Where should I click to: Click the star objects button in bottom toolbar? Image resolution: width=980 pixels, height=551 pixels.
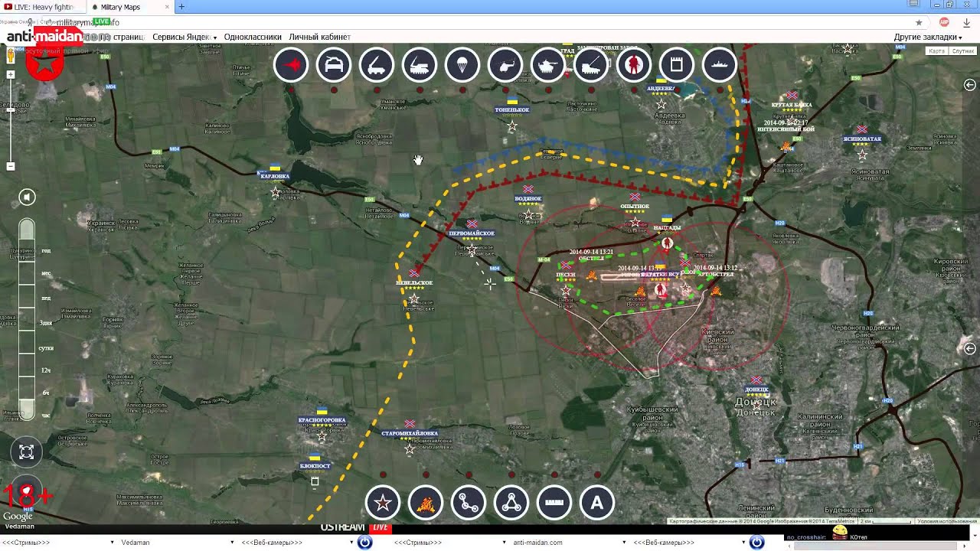pyautogui.click(x=383, y=503)
